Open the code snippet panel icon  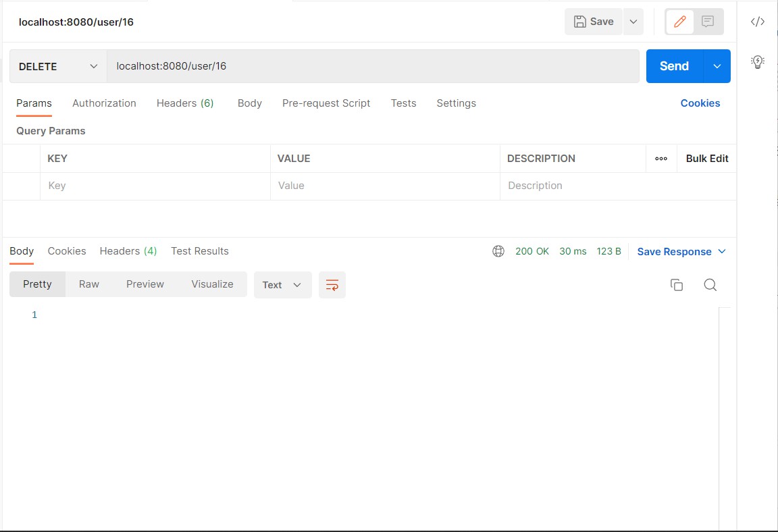tap(757, 22)
